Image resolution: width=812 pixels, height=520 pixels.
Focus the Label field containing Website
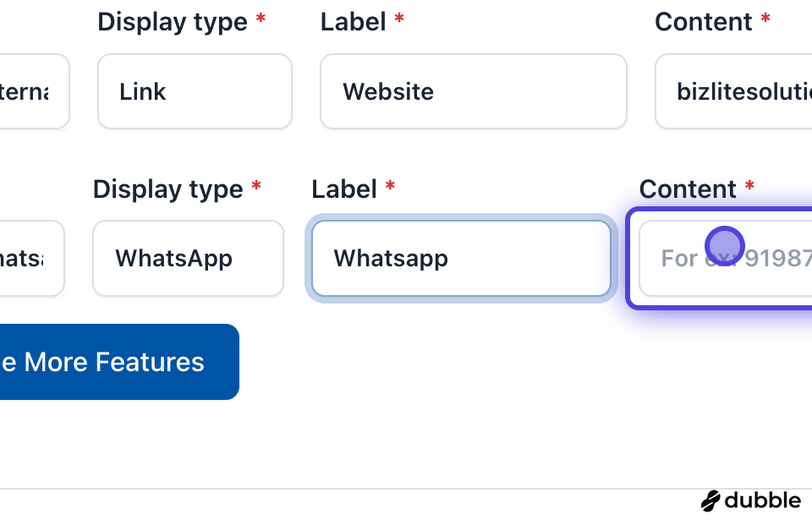[x=473, y=91]
